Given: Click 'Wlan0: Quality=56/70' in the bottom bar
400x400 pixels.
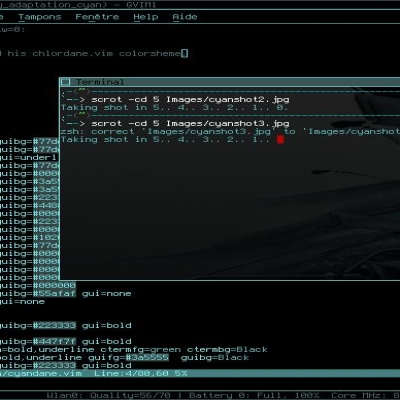Looking at the screenshot, I should click(x=108, y=396).
